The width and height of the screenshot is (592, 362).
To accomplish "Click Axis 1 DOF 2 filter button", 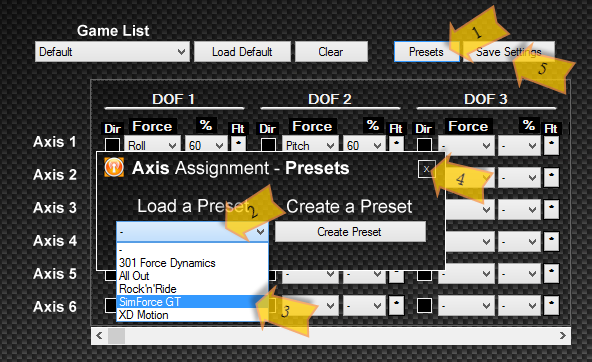I will pos(396,144).
